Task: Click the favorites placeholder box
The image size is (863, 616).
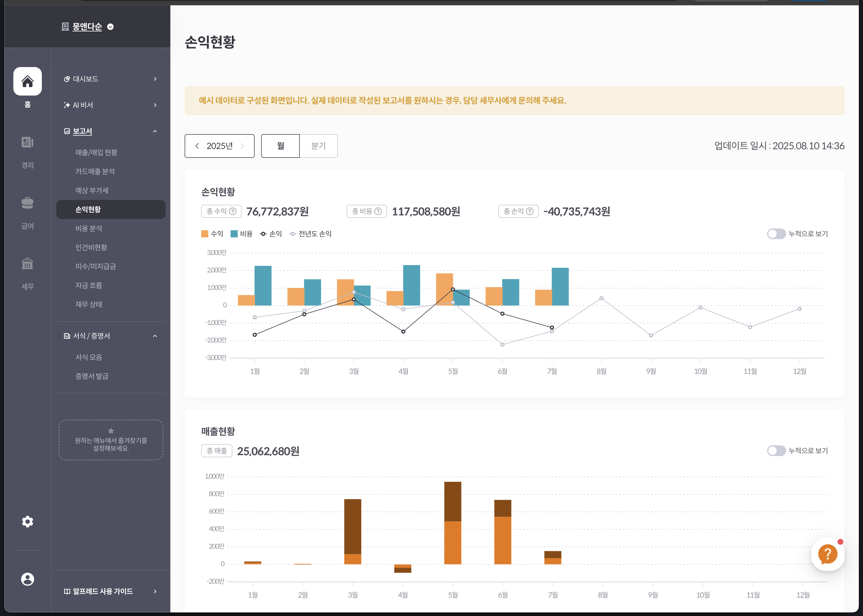Action: pos(111,440)
